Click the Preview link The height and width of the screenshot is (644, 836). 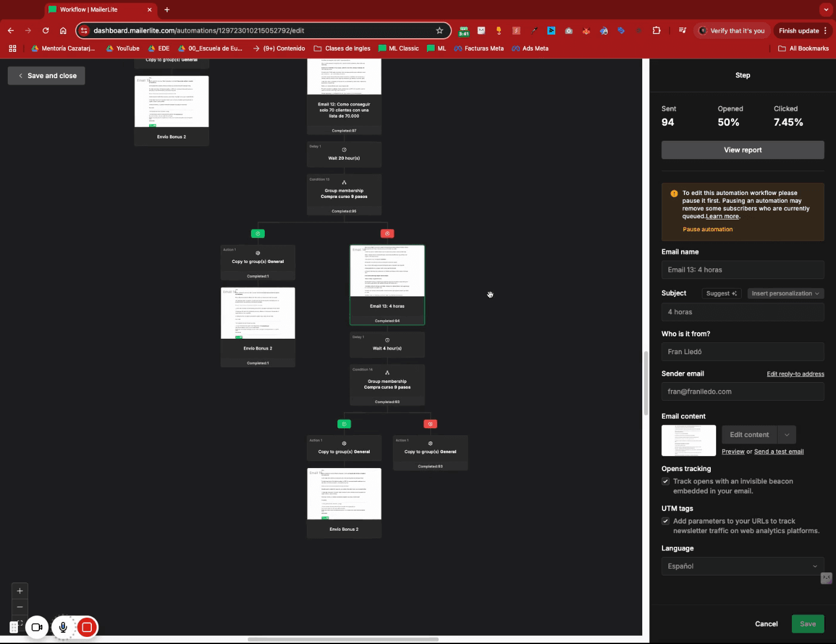pos(733,452)
